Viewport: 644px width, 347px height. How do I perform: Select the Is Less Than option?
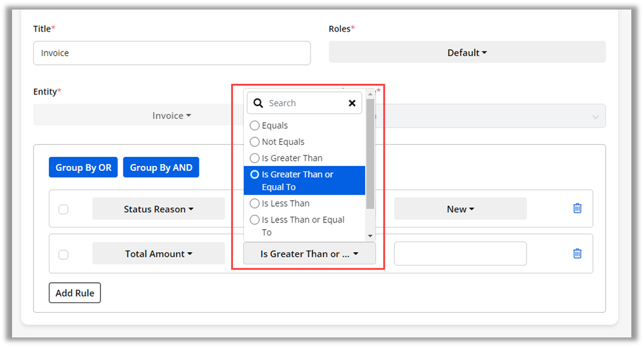click(255, 203)
